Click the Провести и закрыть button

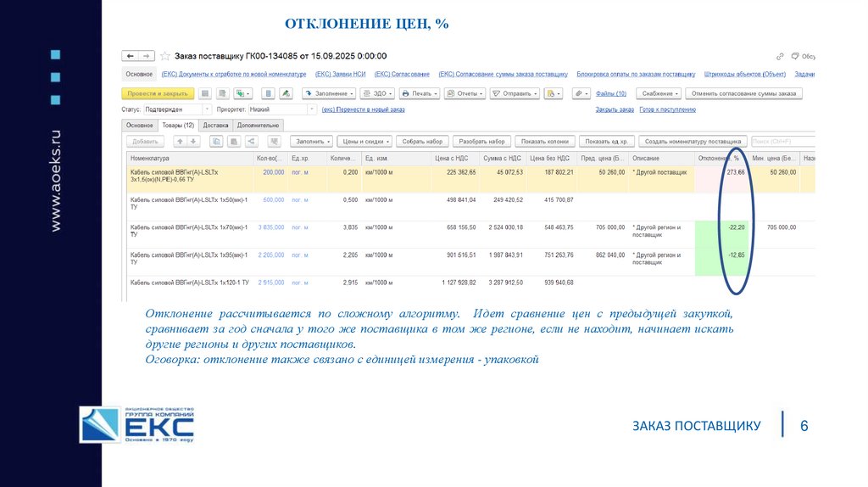158,93
